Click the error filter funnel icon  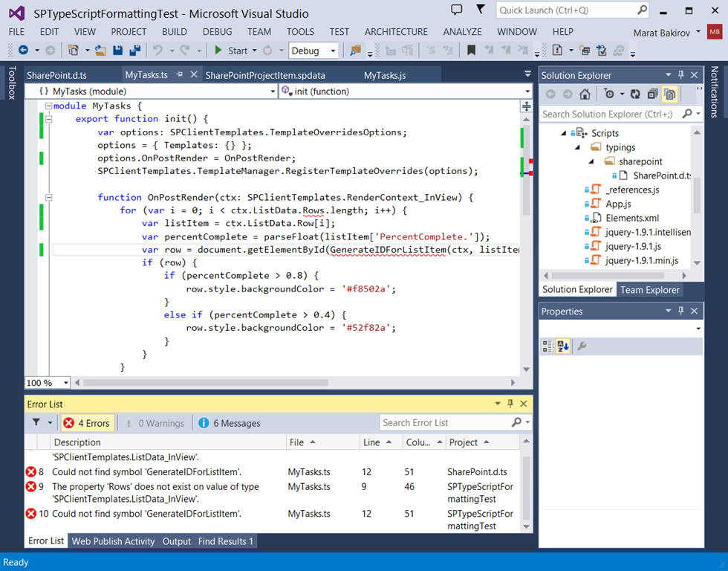pos(36,422)
